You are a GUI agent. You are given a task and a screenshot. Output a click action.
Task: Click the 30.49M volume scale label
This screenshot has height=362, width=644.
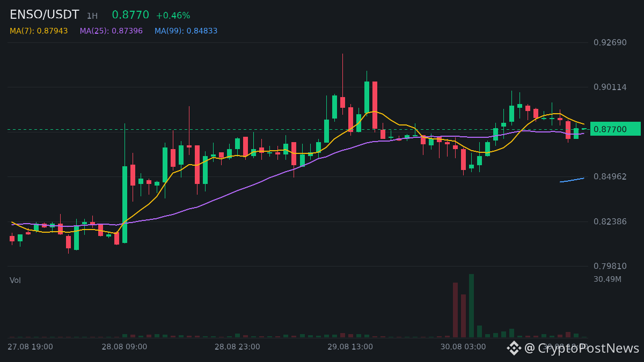pos(608,279)
